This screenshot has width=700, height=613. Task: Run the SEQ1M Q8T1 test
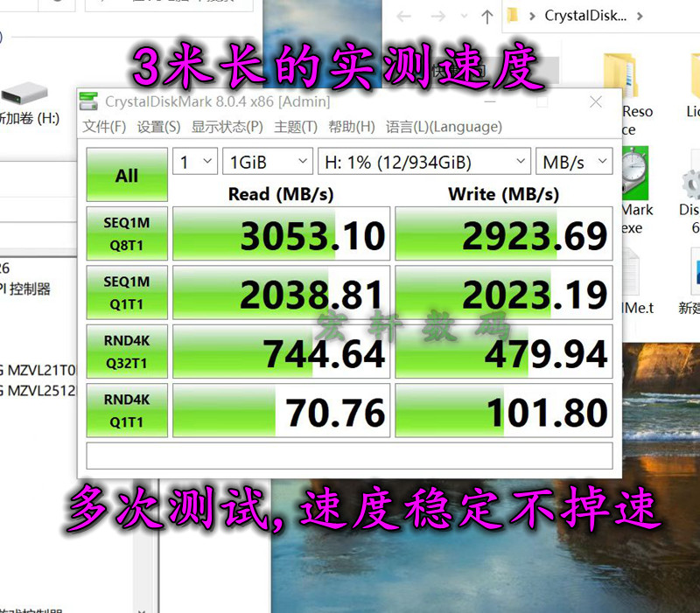pyautogui.click(x=127, y=233)
